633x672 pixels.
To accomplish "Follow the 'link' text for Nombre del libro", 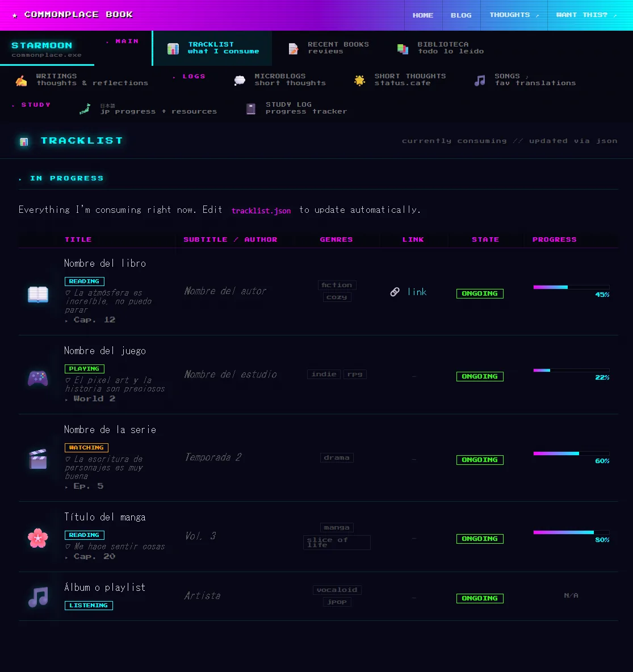I will click(x=417, y=292).
